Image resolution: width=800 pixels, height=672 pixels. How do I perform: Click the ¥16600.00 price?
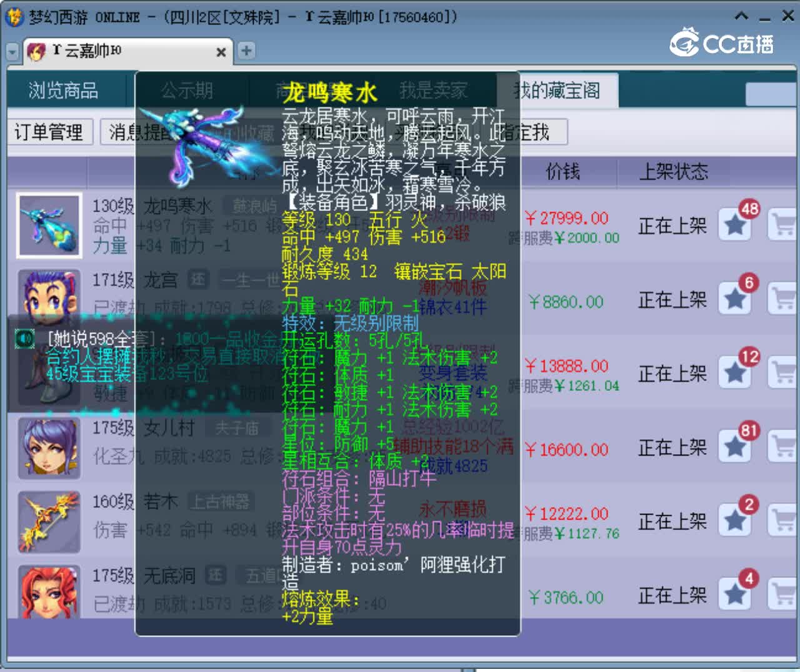(566, 450)
